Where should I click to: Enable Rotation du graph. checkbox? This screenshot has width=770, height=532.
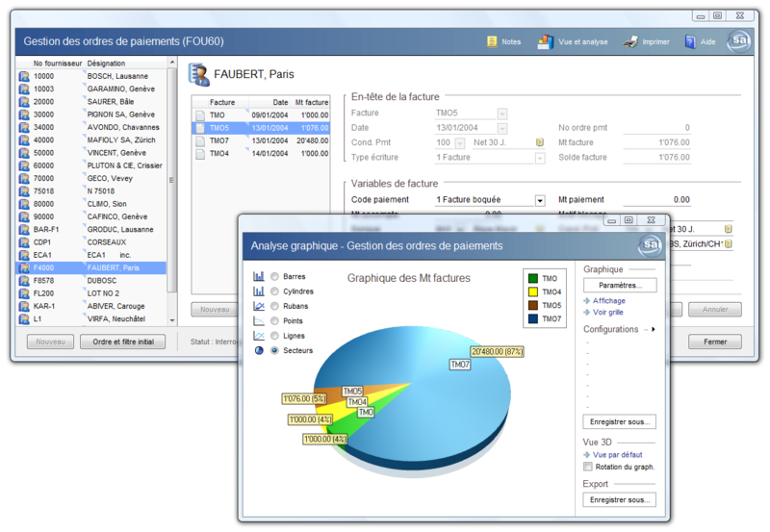[x=587, y=467]
